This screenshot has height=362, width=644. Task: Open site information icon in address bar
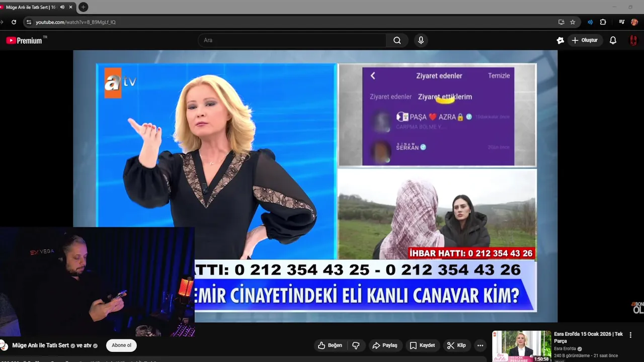tap(29, 22)
